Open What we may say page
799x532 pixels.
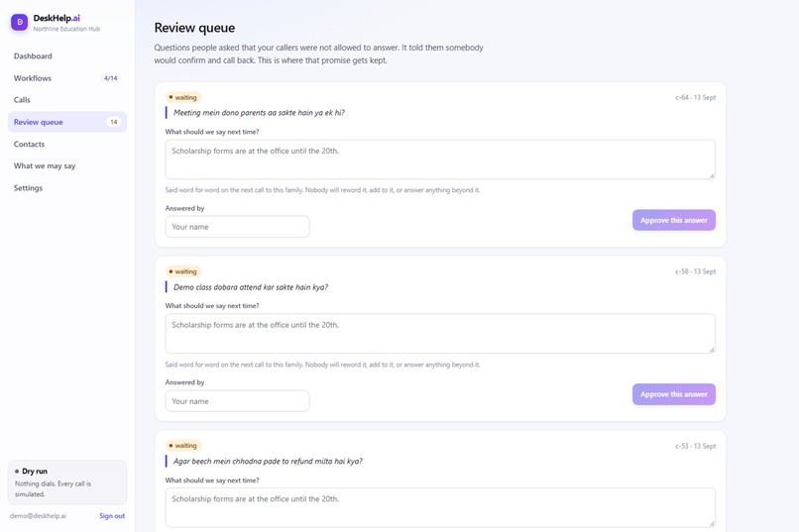(67, 166)
